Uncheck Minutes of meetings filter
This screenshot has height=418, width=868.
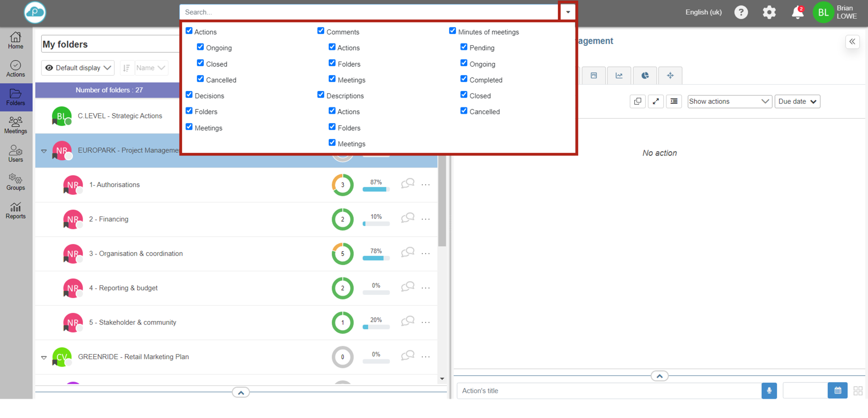pyautogui.click(x=452, y=31)
